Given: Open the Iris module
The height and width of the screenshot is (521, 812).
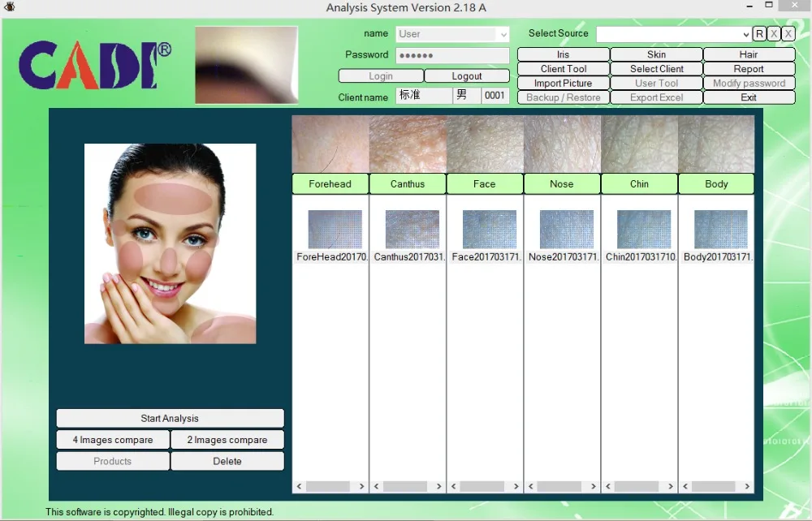Looking at the screenshot, I should pyautogui.click(x=563, y=54).
